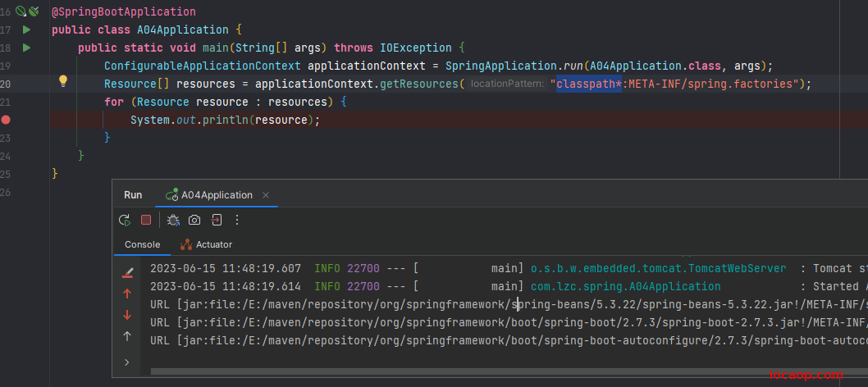Screen dimensions: 868x387
Task: Click SpringApplication on line 19
Action: 500,66
